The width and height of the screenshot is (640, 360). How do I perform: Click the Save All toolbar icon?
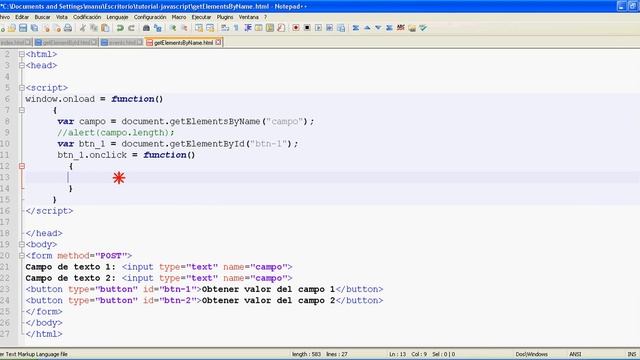point(34,28)
